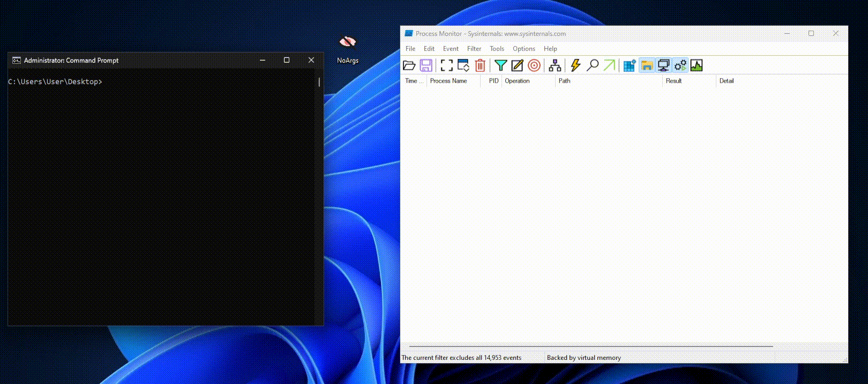Click the Save floppy disk icon
Screen dimensions: 868x384
tap(426, 65)
